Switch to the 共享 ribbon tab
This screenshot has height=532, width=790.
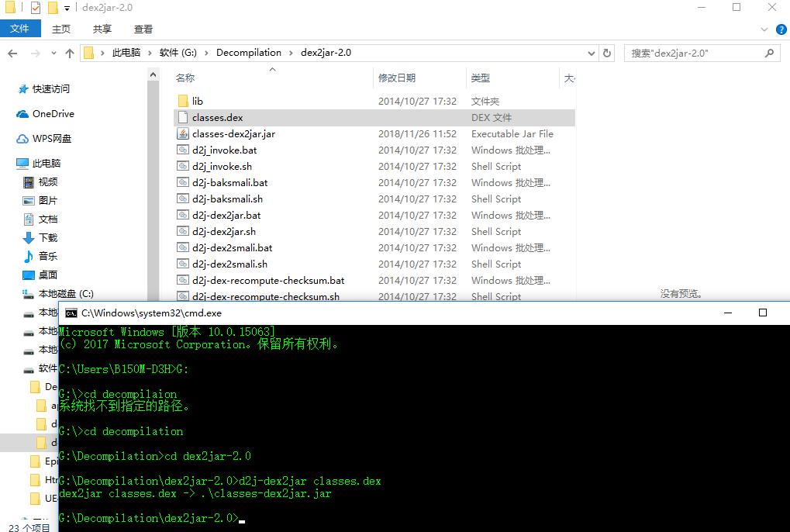coord(102,29)
